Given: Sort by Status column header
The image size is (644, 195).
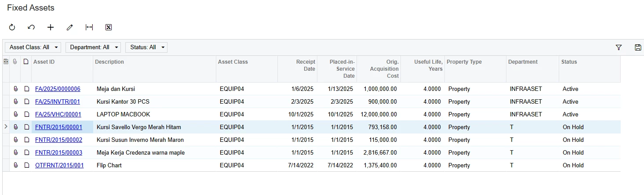Looking at the screenshot, I should pos(589,69).
